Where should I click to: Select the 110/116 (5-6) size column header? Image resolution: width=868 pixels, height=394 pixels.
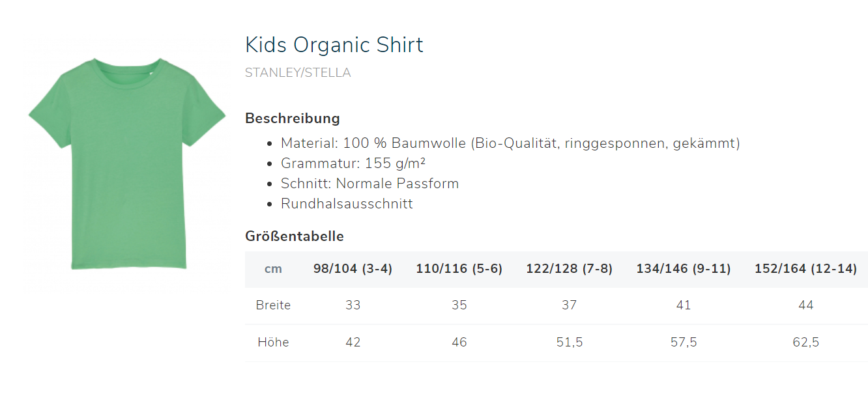pyautogui.click(x=459, y=269)
